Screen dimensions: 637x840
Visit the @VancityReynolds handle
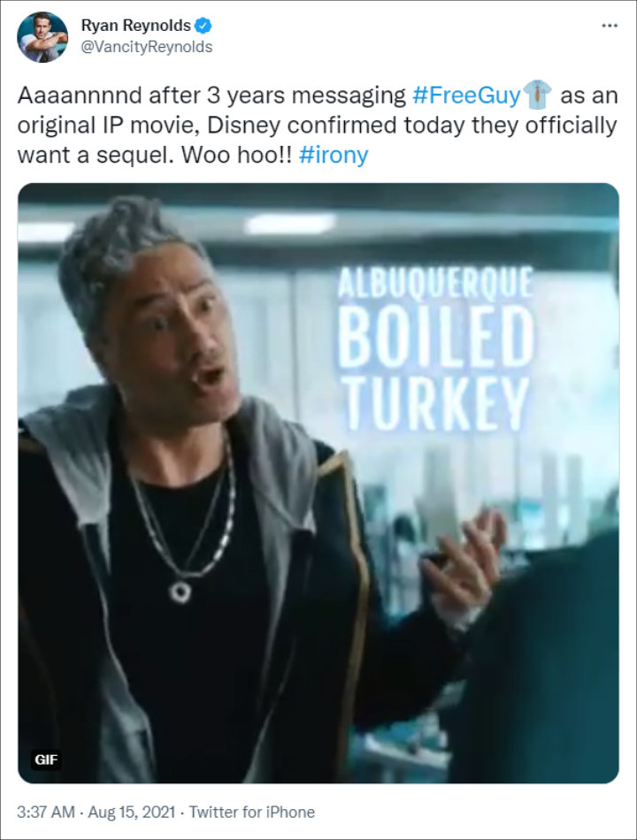(x=146, y=47)
